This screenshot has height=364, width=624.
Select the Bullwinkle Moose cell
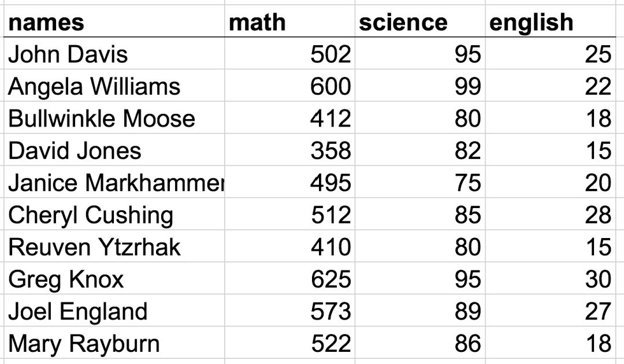114,118
